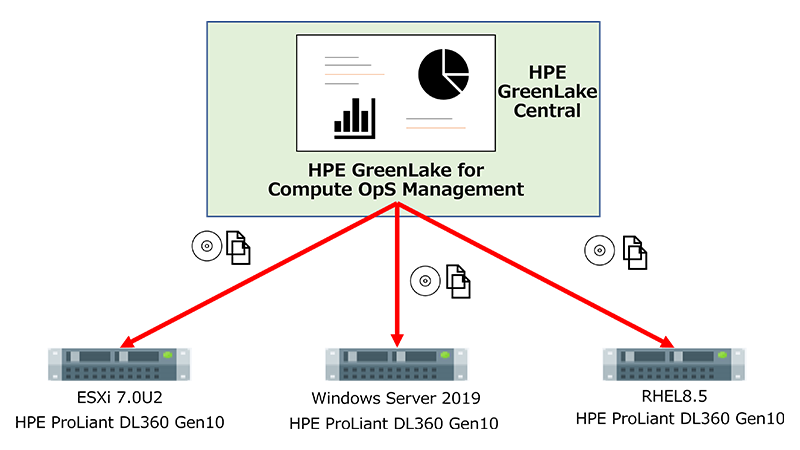The height and width of the screenshot is (450, 800).
Task: Click the disc icon above ESXi server
Action: pyautogui.click(x=207, y=246)
